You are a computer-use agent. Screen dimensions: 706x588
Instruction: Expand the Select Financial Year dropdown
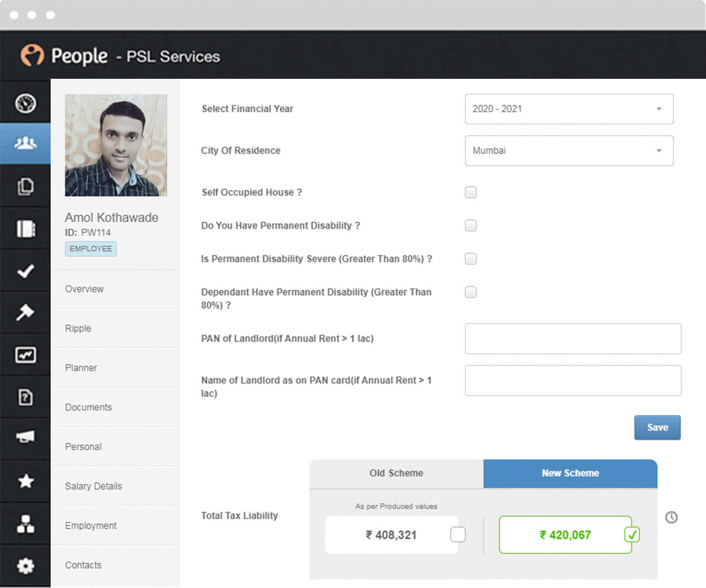(x=569, y=109)
